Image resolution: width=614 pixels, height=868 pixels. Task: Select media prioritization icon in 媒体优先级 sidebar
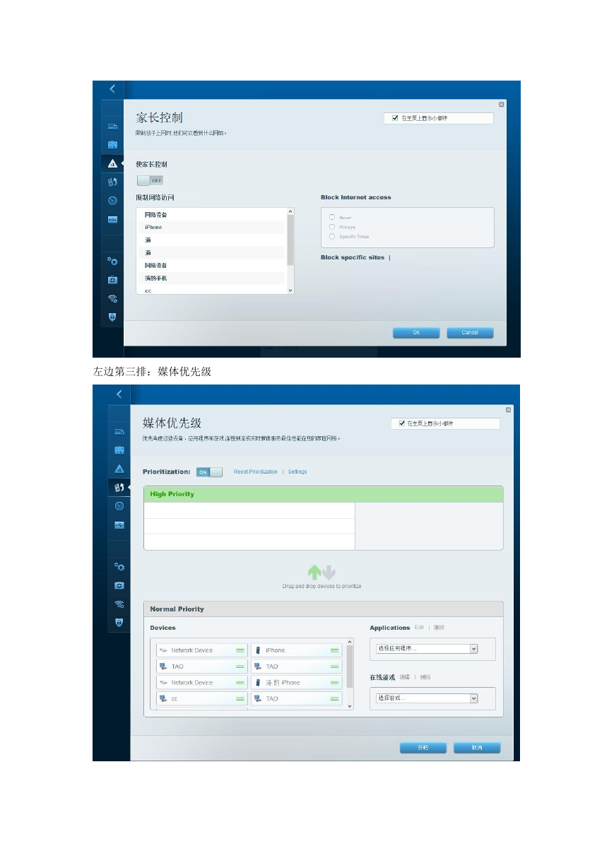119,487
